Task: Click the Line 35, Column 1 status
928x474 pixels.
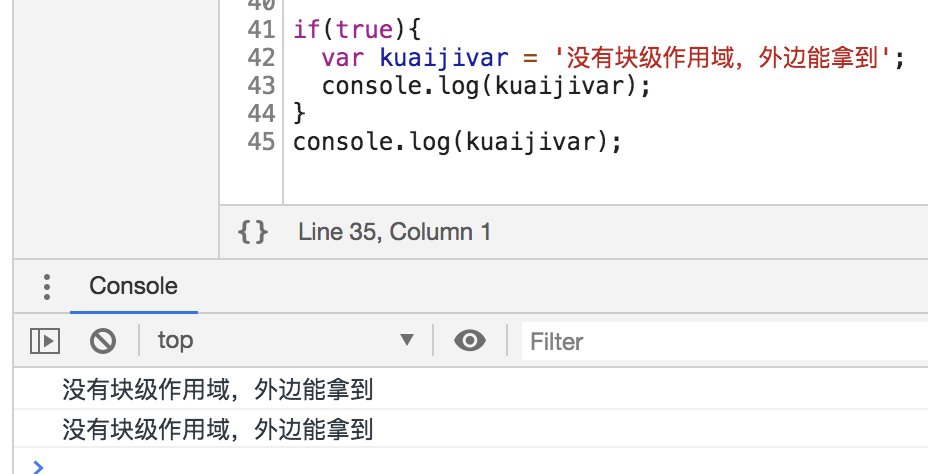Action: coord(394,232)
